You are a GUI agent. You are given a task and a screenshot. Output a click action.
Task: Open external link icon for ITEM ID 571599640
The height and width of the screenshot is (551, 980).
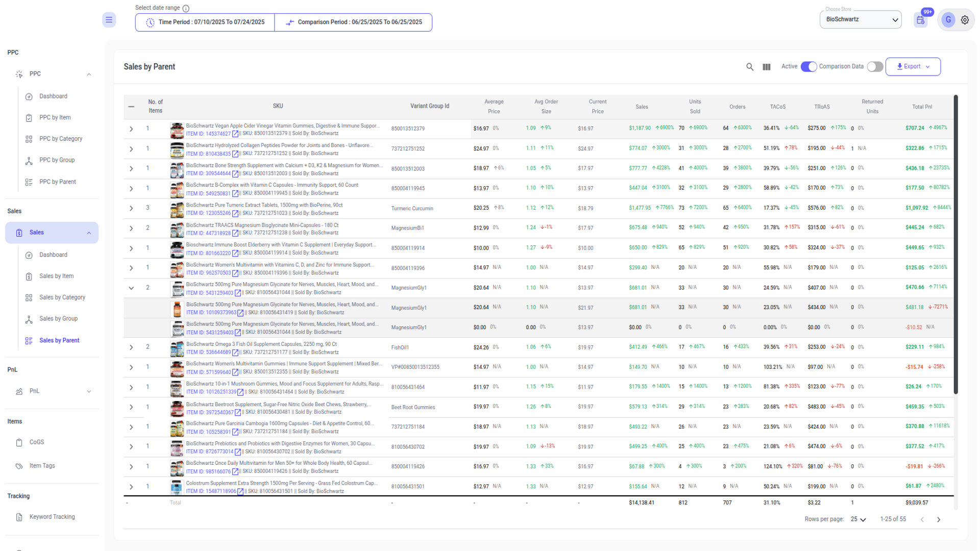(235, 373)
